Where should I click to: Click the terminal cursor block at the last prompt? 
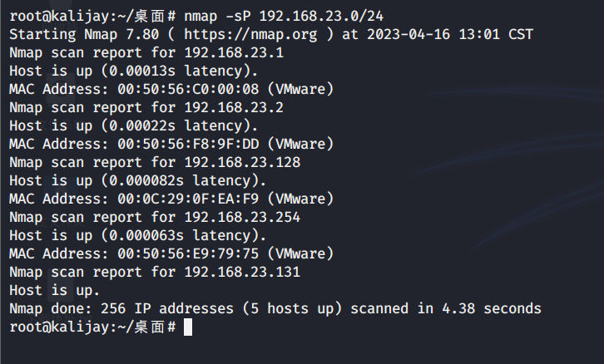point(188,327)
